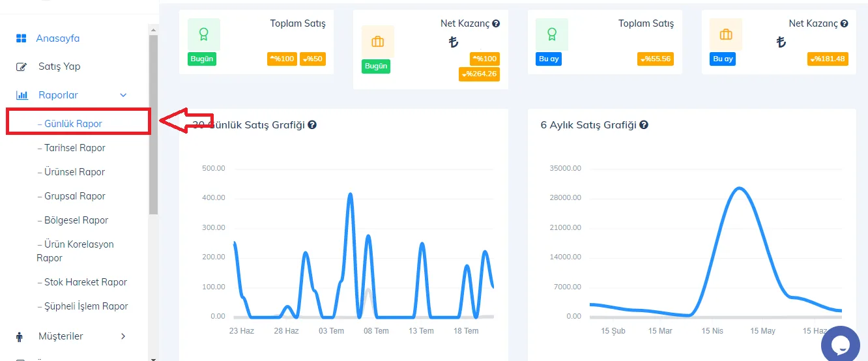Image resolution: width=868 pixels, height=361 pixels.
Task: Click help icon next to 30 Günlük Satış Grafiği
Action: (x=312, y=124)
